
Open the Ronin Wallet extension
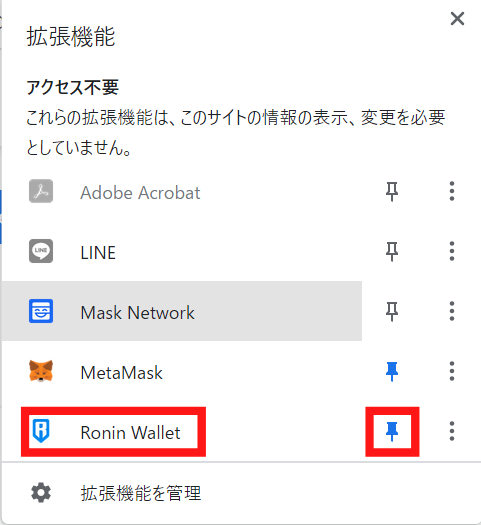[x=182, y=431]
